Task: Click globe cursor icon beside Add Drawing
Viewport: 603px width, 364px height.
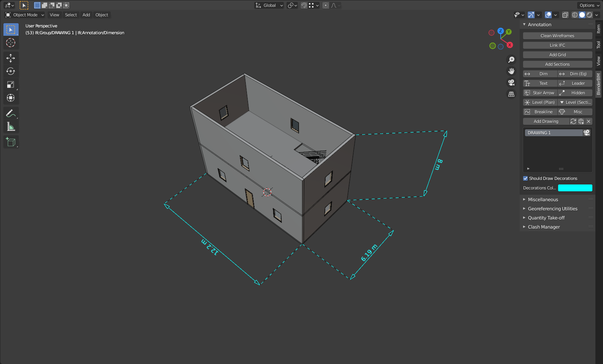Action: coord(581,121)
